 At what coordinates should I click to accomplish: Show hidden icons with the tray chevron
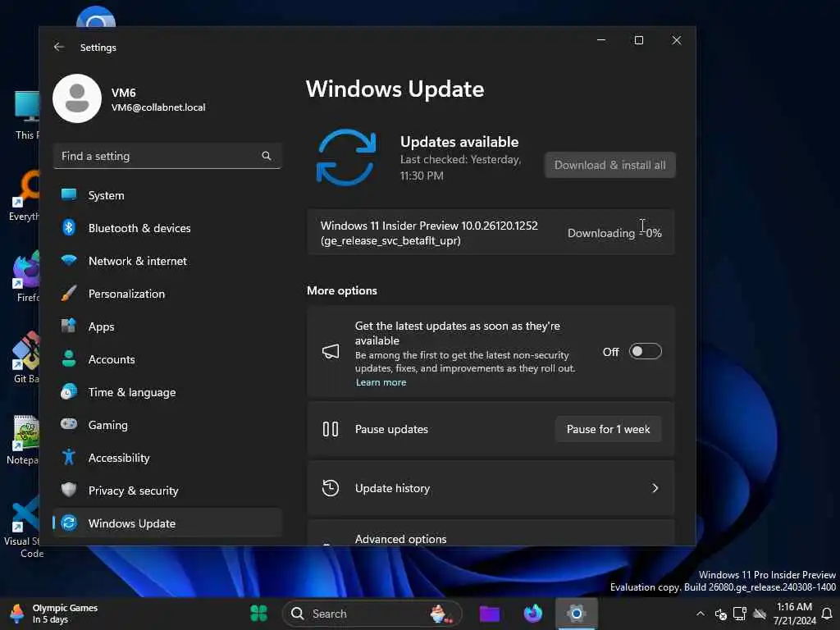pos(701,614)
